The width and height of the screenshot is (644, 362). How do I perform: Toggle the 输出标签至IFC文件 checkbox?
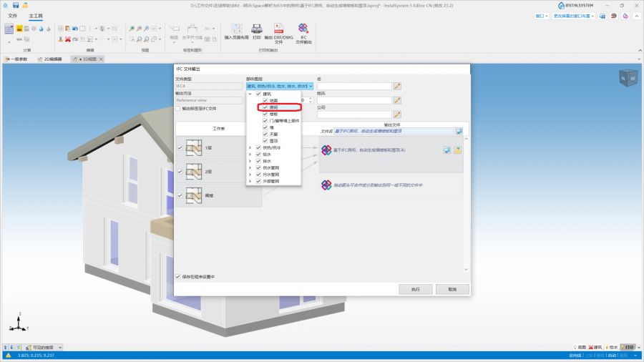[178, 109]
